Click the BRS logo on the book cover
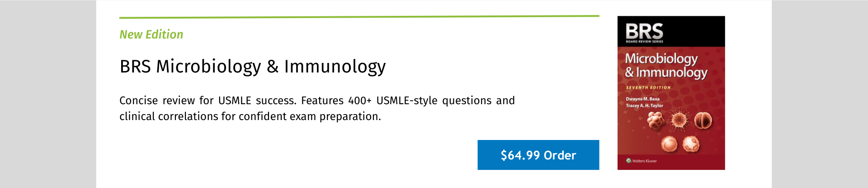 point(644,31)
